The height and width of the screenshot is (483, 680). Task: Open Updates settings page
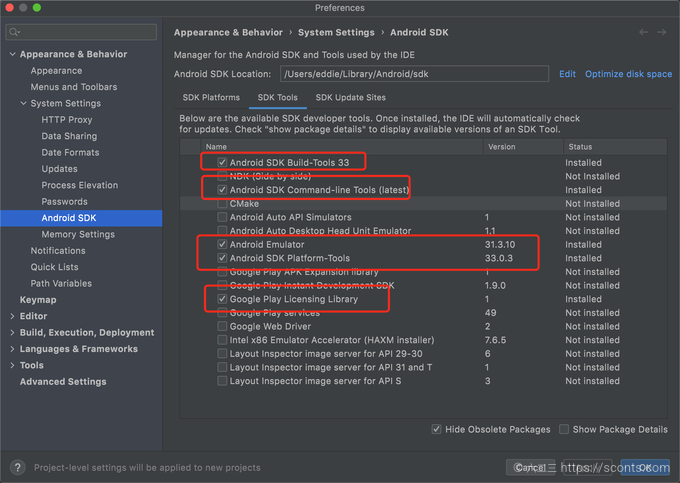tap(59, 169)
